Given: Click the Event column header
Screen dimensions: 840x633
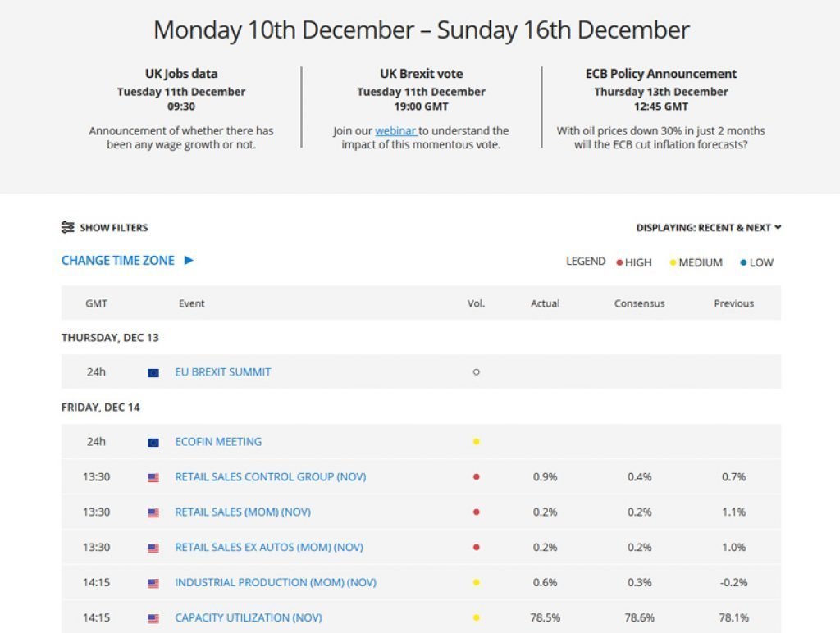Looking at the screenshot, I should click(191, 303).
